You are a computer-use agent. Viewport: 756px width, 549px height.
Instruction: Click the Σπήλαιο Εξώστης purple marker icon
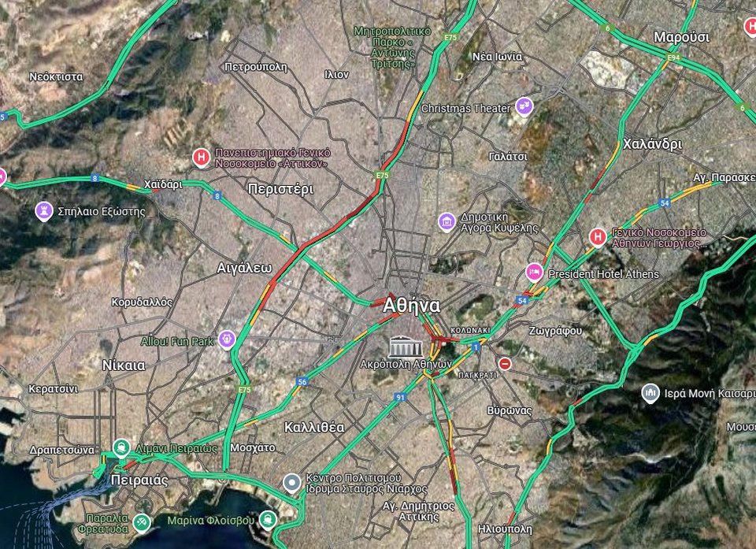[45, 210]
